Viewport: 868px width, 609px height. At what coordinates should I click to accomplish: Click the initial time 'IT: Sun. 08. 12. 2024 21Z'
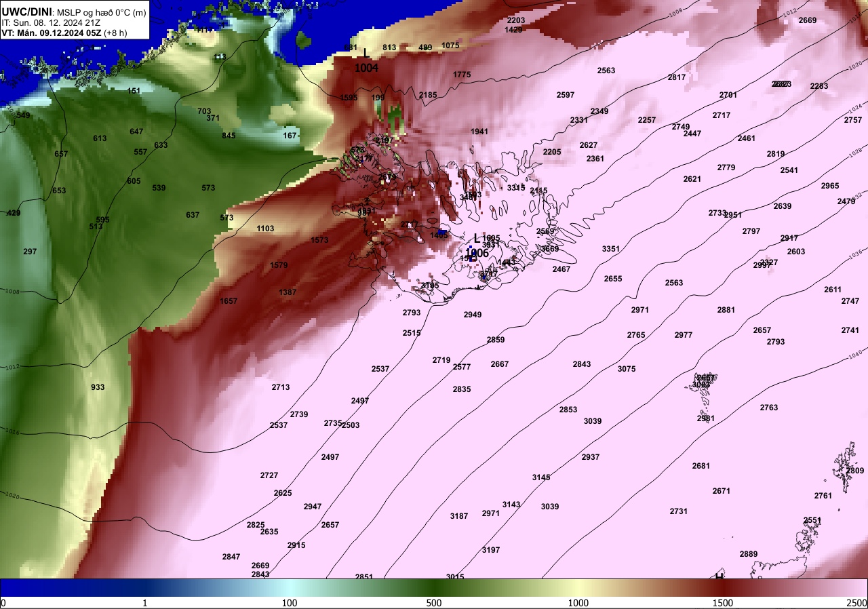[x=51, y=22]
